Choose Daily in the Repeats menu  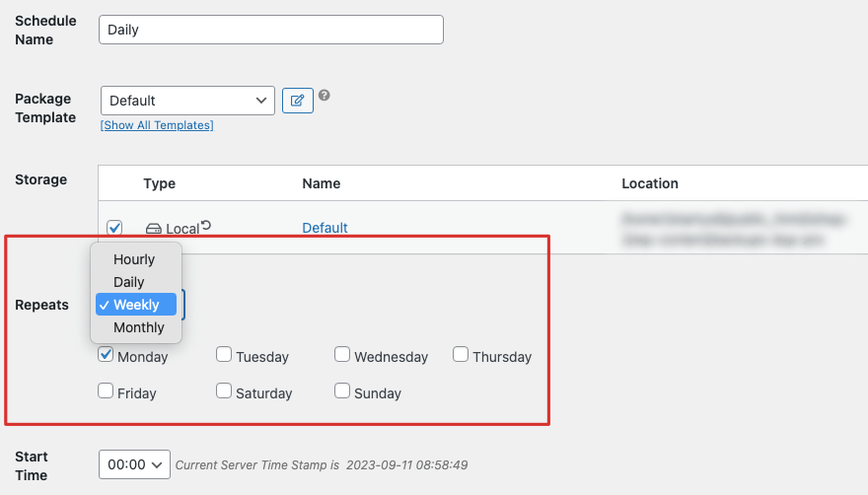click(x=136, y=282)
